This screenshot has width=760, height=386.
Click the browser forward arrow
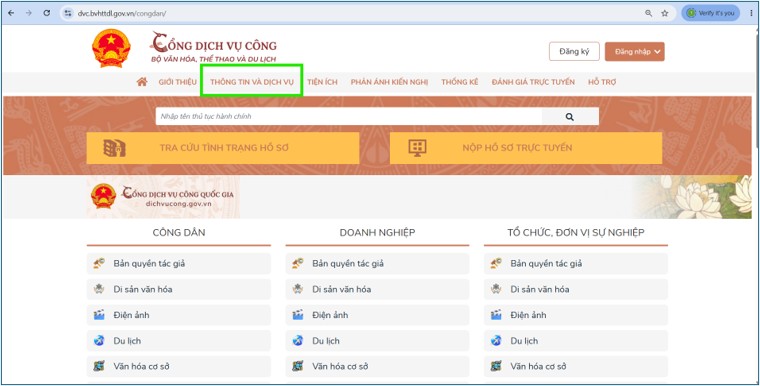coord(29,13)
